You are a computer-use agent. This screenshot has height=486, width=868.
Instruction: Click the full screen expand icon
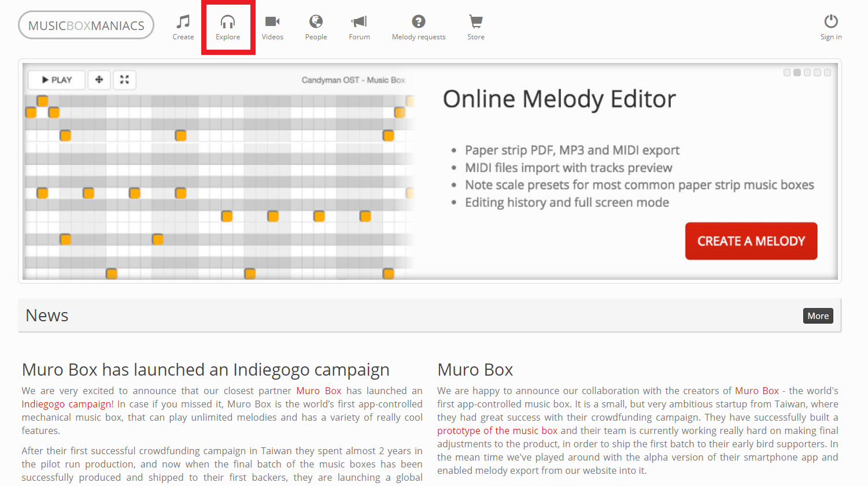click(124, 80)
